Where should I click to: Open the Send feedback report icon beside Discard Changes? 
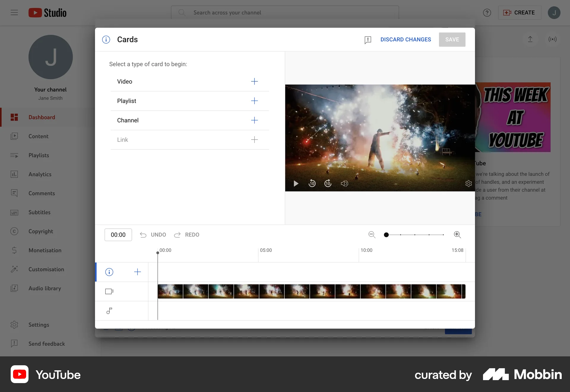(x=368, y=39)
